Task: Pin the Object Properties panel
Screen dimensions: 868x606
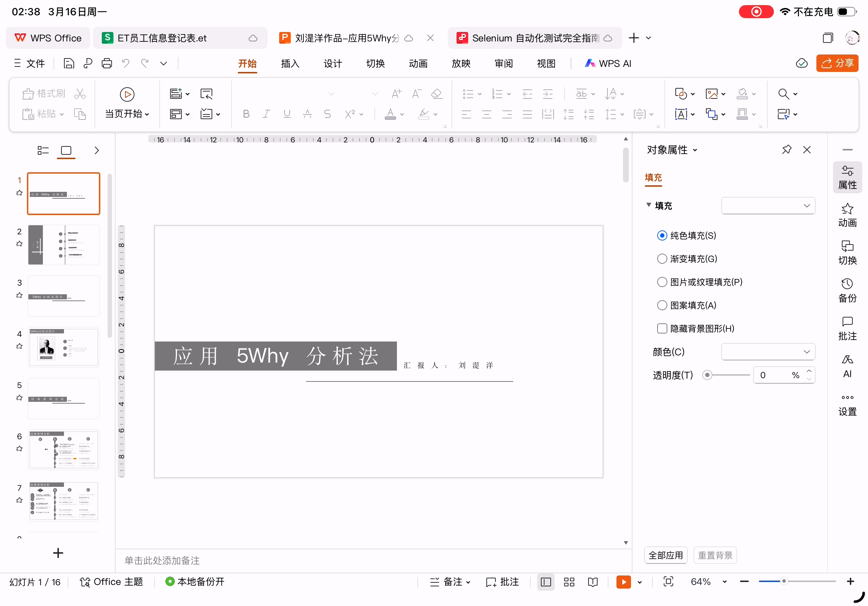Action: click(786, 150)
